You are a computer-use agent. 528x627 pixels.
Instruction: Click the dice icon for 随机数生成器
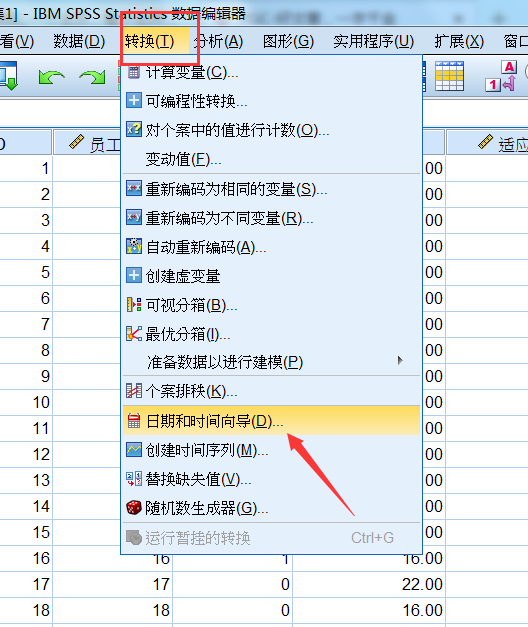(134, 507)
